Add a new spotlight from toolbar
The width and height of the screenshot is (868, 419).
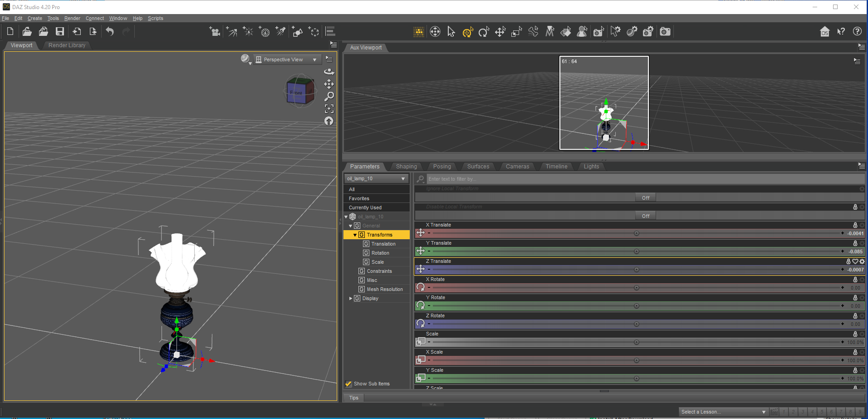click(x=281, y=31)
